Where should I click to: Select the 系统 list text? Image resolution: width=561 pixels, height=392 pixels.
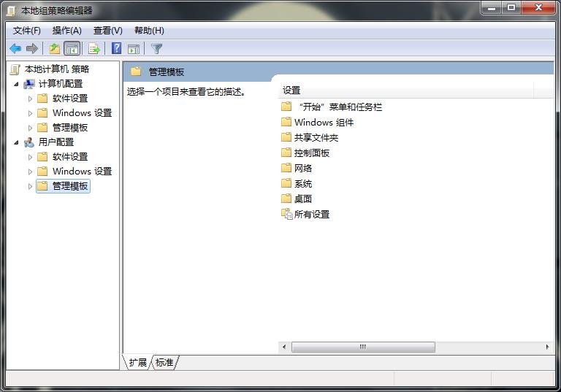click(x=303, y=184)
